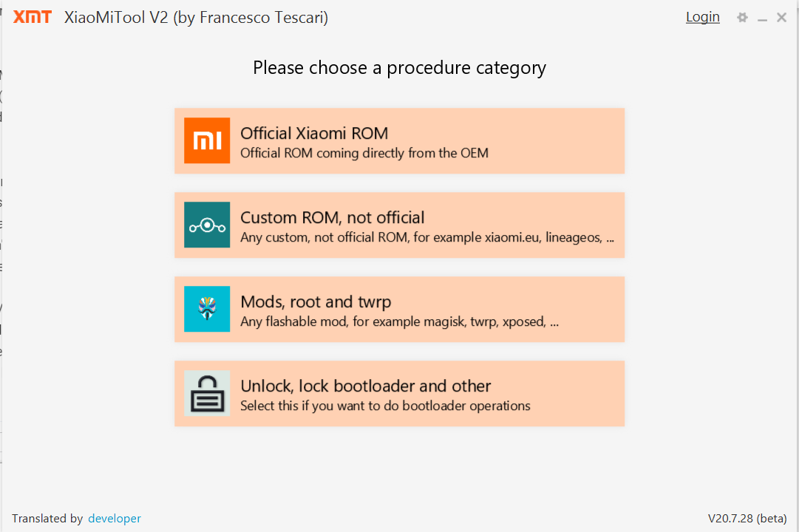Click the magisk, twrp, xposed description text
799x532 pixels.
399,322
